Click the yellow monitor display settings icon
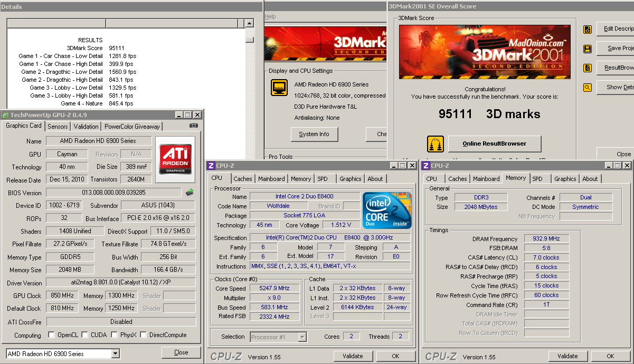The width and height of the screenshot is (634, 364). coord(279,88)
